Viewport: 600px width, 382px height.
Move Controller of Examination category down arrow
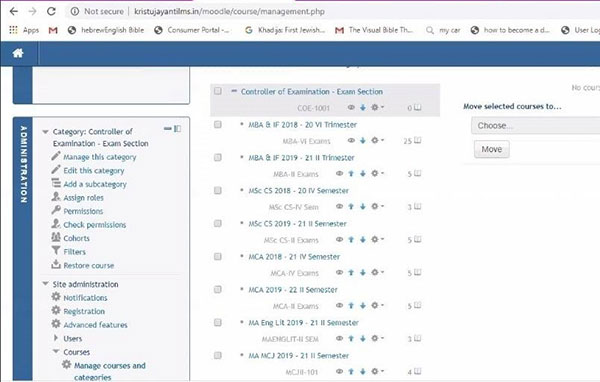[x=363, y=108]
